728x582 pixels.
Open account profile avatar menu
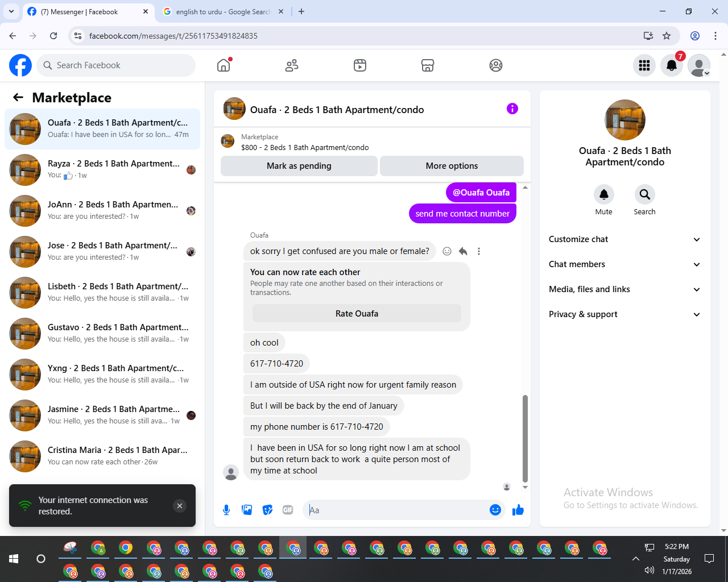pos(699,65)
